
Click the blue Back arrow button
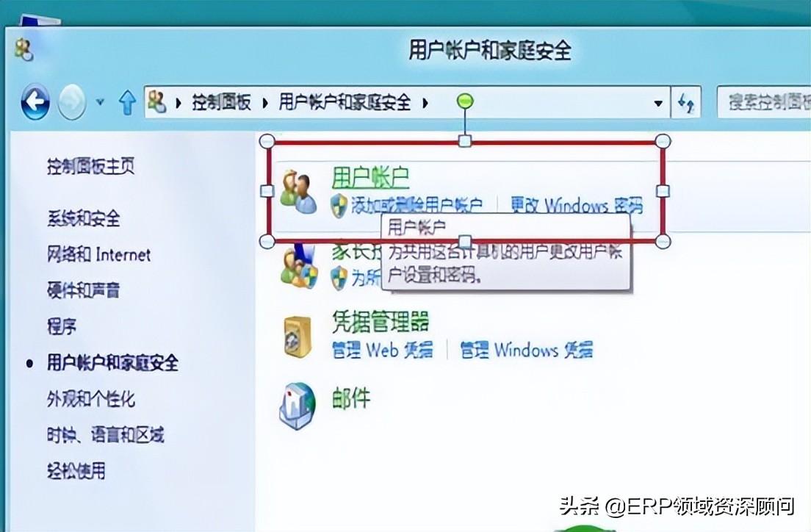click(x=36, y=101)
